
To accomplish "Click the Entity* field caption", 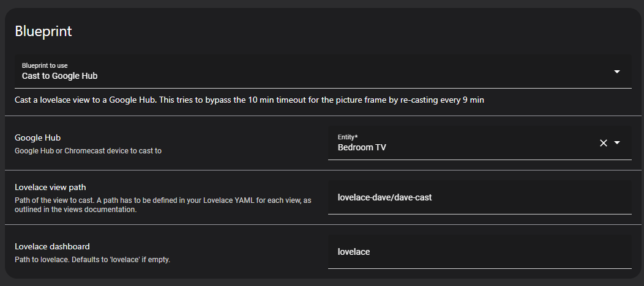I will [x=348, y=137].
